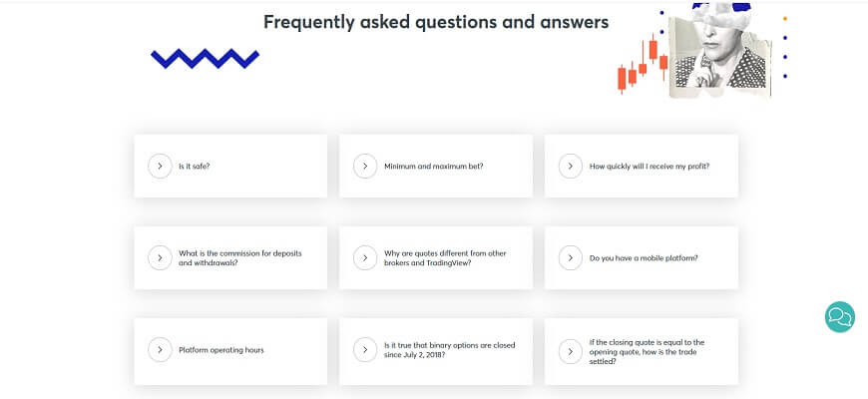
Task: Open chevron next to quotes differ from TradingView
Action: pyautogui.click(x=365, y=258)
